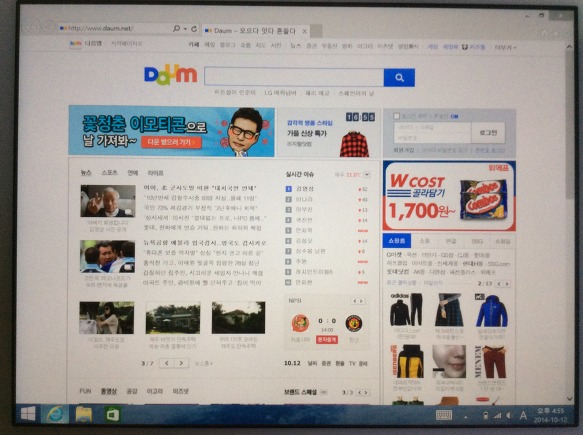Click the WCOST 1,700원 Combos advertisement banner
The height and width of the screenshot is (435, 583).
(449, 196)
